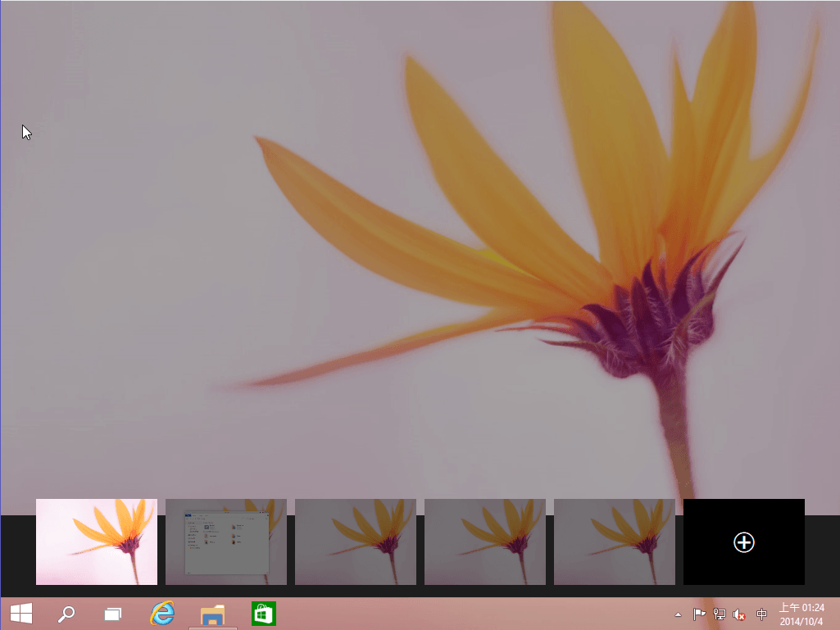
Task: Open the Windows Start menu
Action: pos(21,614)
